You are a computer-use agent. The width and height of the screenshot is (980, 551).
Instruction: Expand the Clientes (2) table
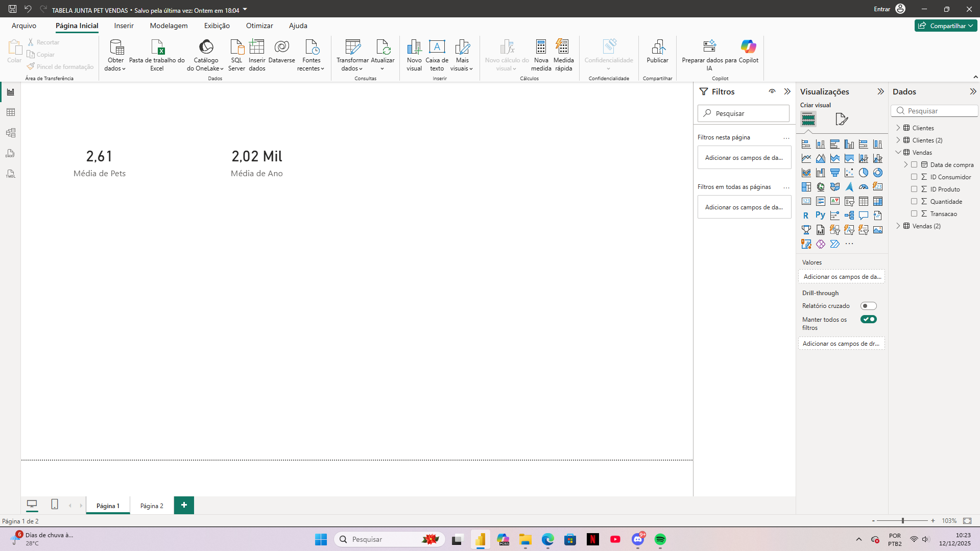point(898,140)
